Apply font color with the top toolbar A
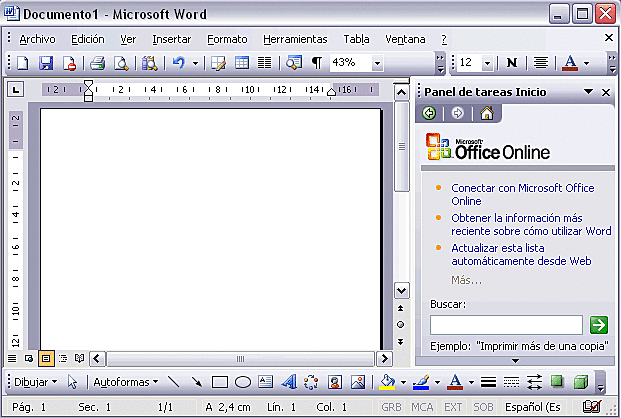The image size is (621, 418). [x=570, y=63]
